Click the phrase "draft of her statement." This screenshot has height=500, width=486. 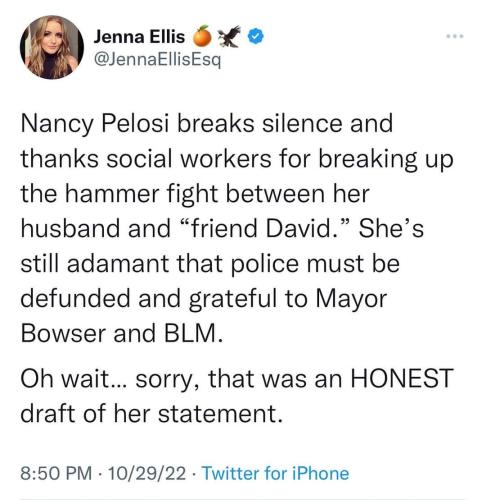coord(152,414)
